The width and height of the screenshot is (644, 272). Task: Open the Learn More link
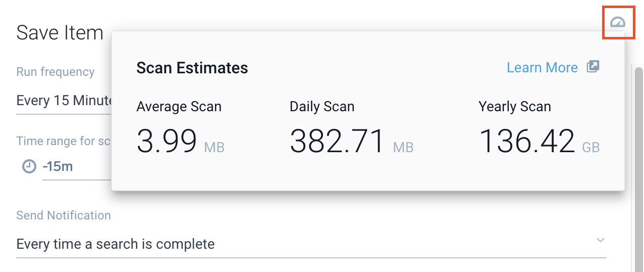[x=542, y=68]
